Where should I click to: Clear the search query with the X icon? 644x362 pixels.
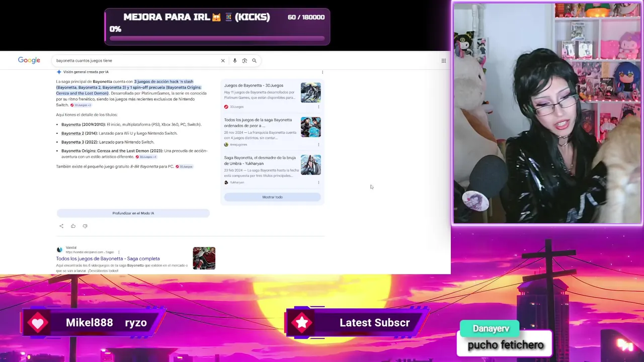tap(223, 61)
